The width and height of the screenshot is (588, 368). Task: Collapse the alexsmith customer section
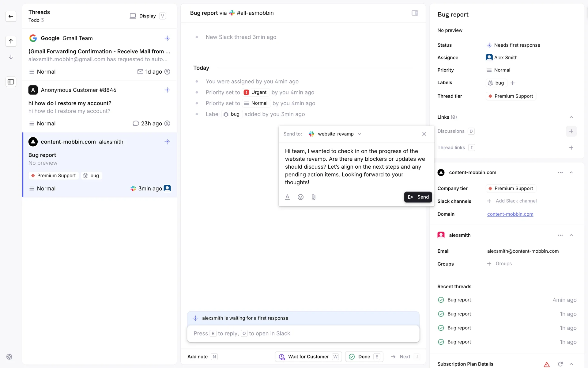[571, 235]
